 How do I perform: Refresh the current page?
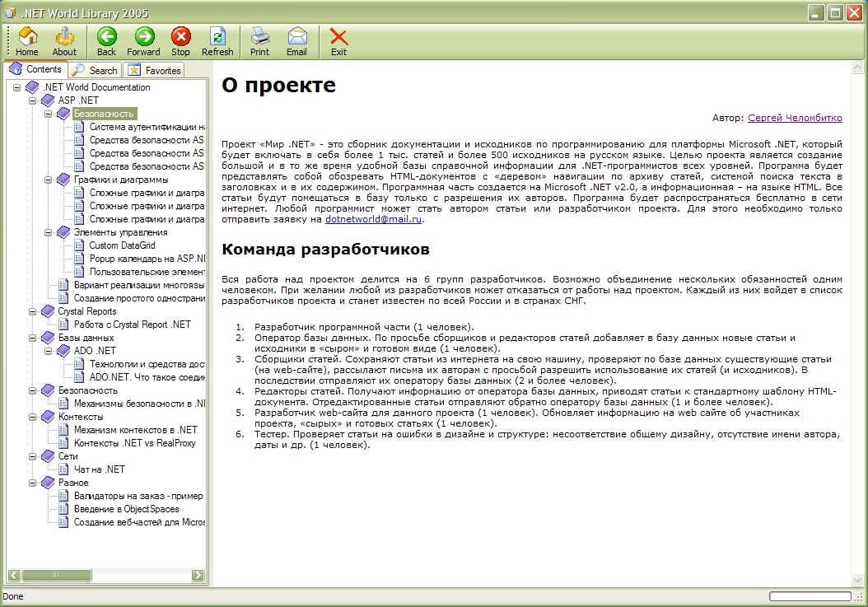pos(217,41)
